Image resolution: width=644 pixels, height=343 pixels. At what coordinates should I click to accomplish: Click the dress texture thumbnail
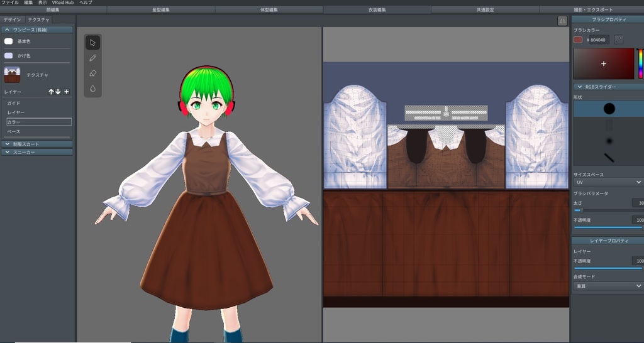click(12, 75)
